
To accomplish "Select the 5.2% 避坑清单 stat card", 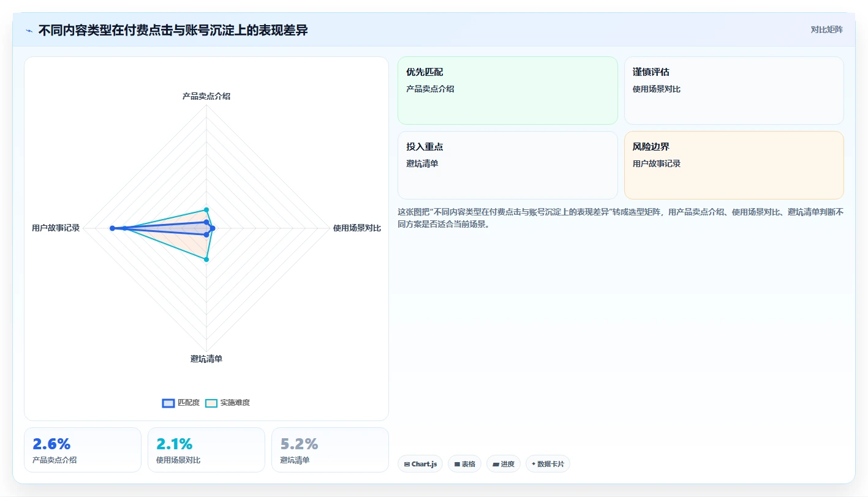I will 330,450.
